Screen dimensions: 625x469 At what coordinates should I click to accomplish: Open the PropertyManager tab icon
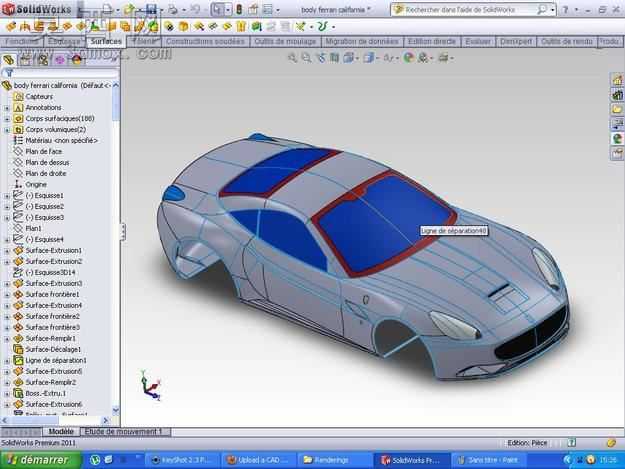(26, 60)
